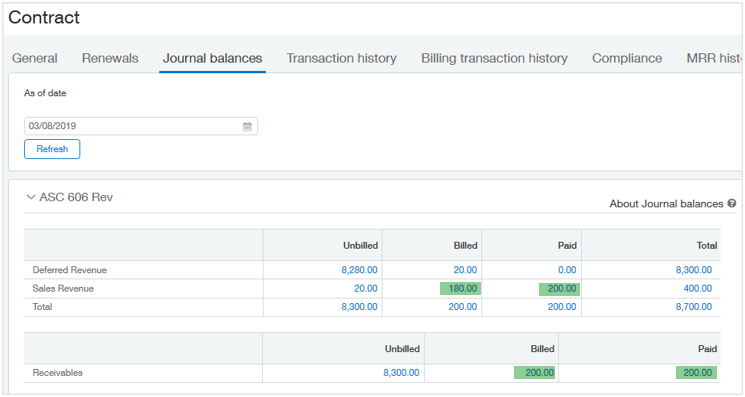Open Total row Paid 200.00 link
Screen dimensions: 745x397
(x=562, y=307)
